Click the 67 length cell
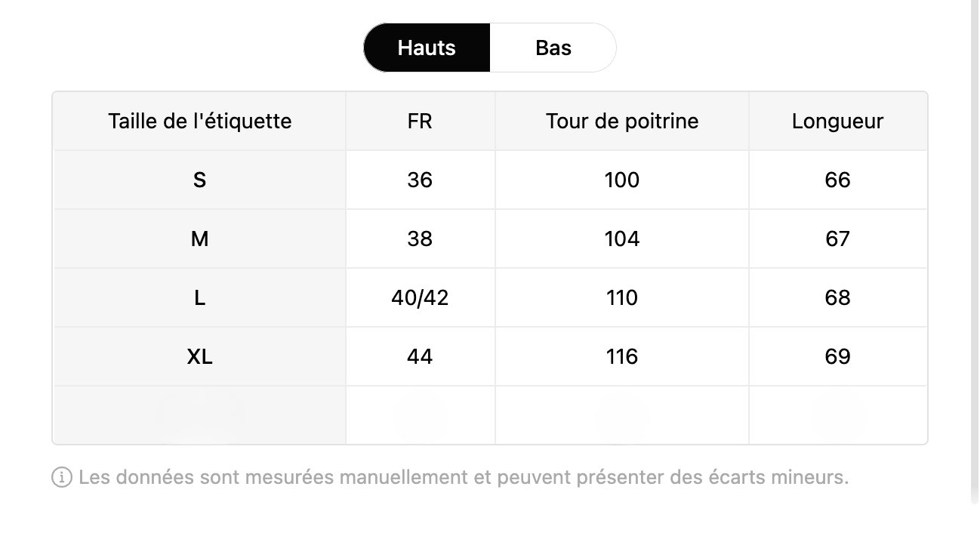The height and width of the screenshot is (545, 980). click(x=837, y=239)
